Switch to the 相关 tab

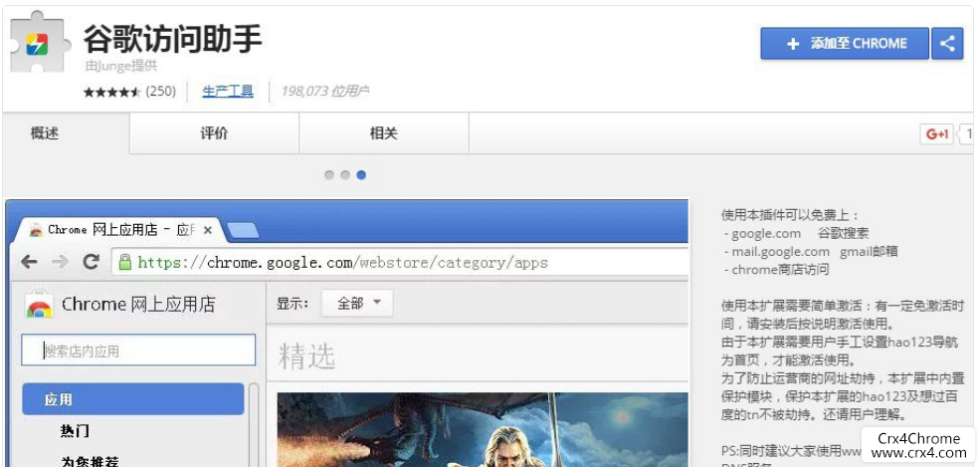384,133
